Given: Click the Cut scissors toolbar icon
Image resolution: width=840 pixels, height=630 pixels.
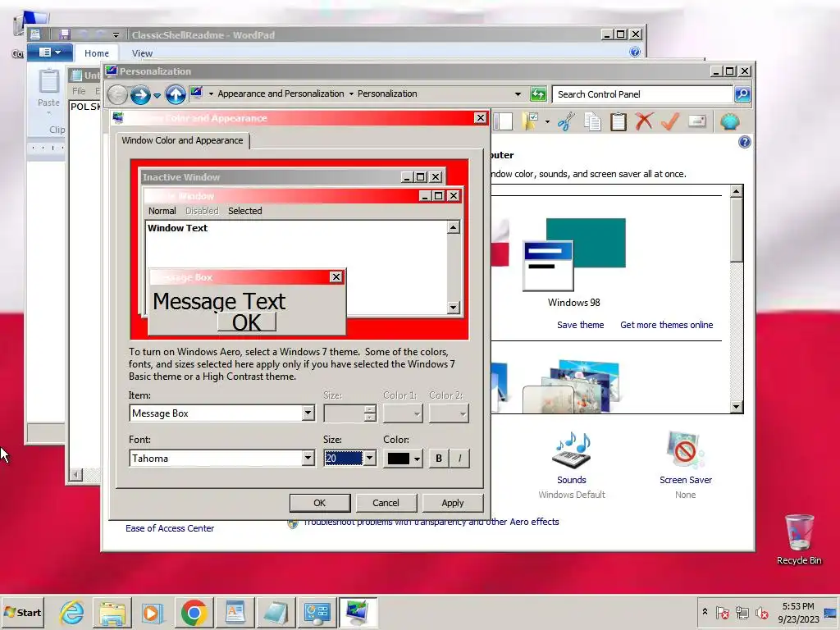Looking at the screenshot, I should [566, 121].
